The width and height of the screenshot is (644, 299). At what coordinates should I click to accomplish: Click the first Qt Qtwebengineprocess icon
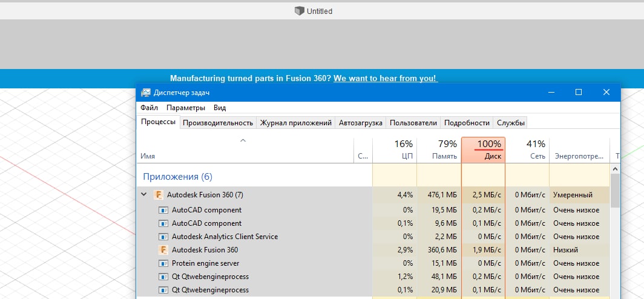click(163, 277)
